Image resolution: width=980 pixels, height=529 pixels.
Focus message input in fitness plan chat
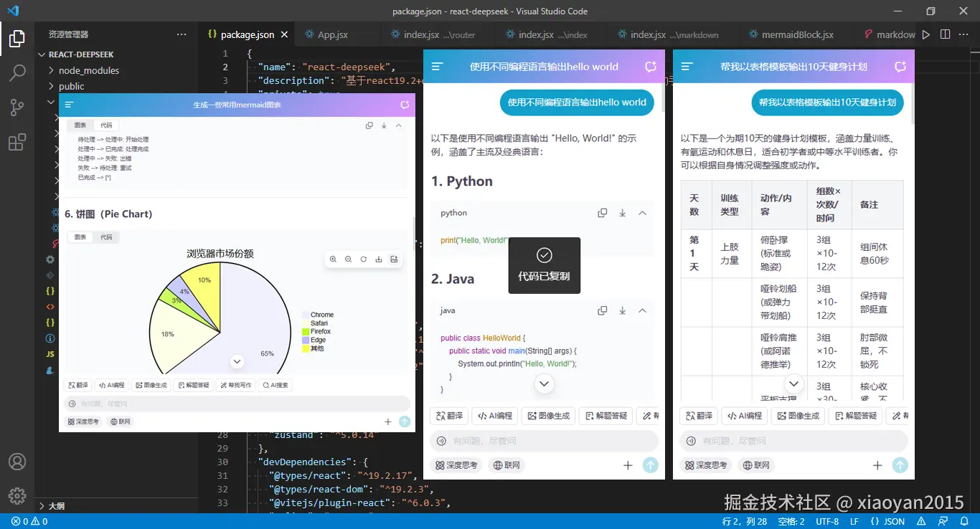(x=794, y=441)
